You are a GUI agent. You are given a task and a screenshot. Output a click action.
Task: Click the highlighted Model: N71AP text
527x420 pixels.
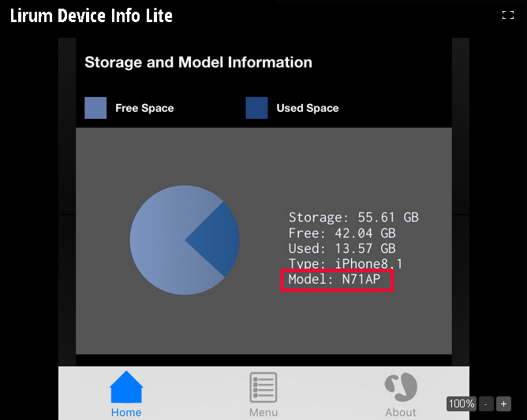click(x=337, y=280)
